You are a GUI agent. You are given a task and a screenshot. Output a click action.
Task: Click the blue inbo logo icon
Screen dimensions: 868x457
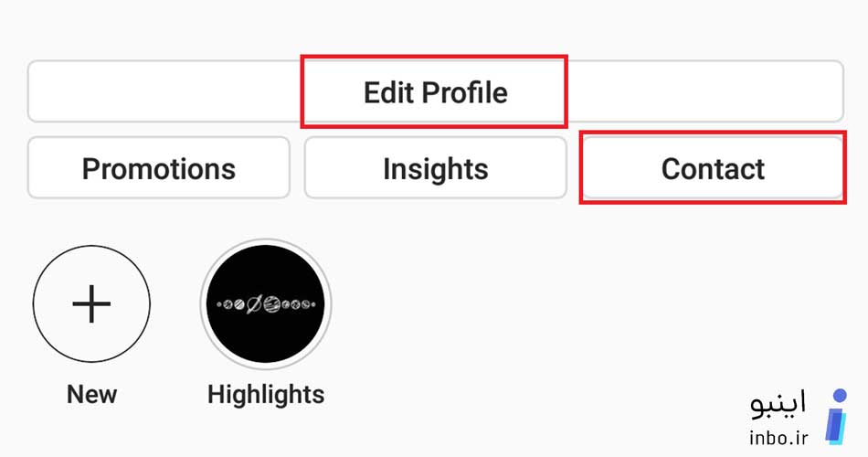click(836, 417)
